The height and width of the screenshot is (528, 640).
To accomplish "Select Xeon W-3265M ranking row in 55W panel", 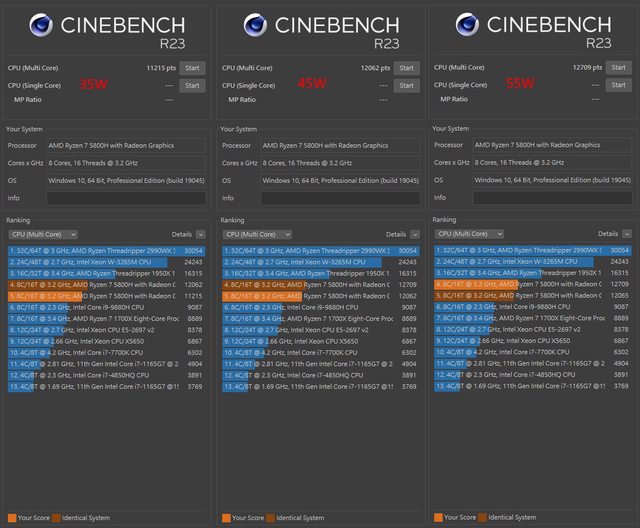I will tap(520, 261).
